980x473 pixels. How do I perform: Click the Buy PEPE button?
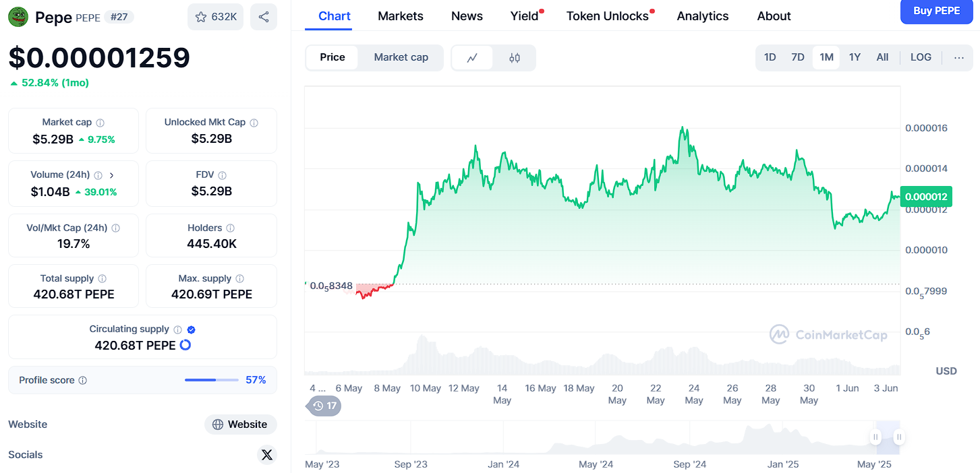tap(937, 11)
